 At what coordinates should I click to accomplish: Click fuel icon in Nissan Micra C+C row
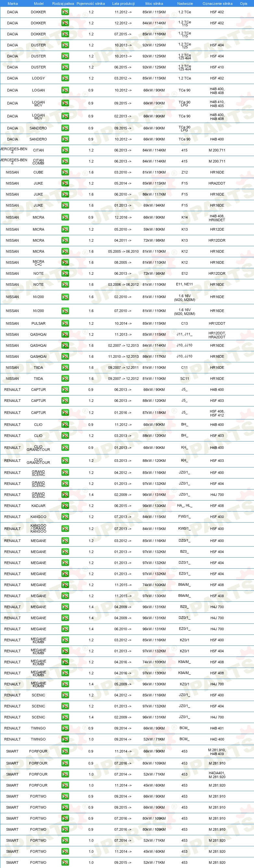[65, 262]
